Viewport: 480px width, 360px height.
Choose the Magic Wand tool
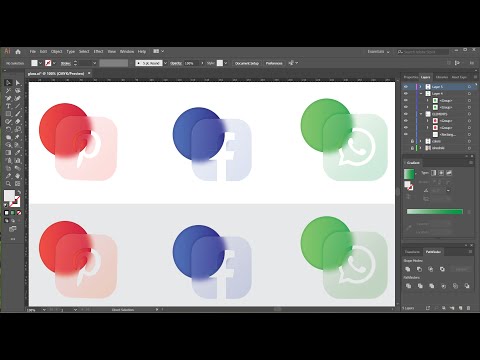[x=8, y=90]
